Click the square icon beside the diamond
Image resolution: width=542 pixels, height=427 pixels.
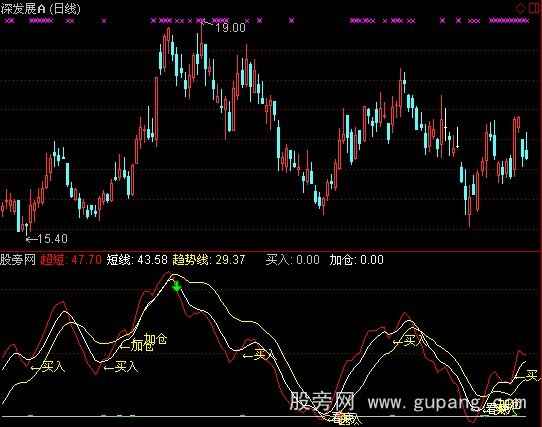534,8
